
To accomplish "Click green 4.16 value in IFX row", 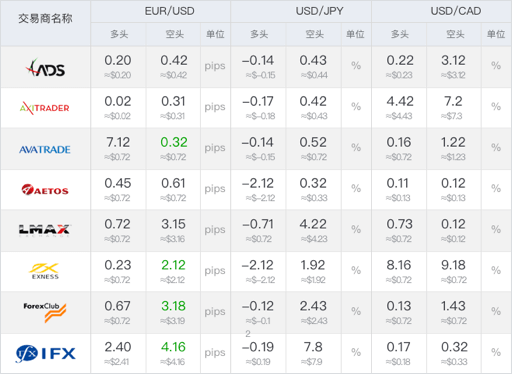I will click(x=173, y=347).
